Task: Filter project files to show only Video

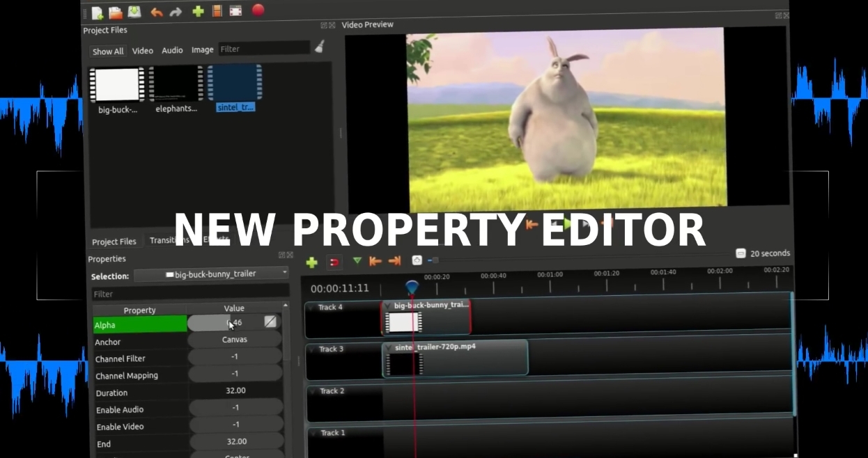Action: [142, 50]
